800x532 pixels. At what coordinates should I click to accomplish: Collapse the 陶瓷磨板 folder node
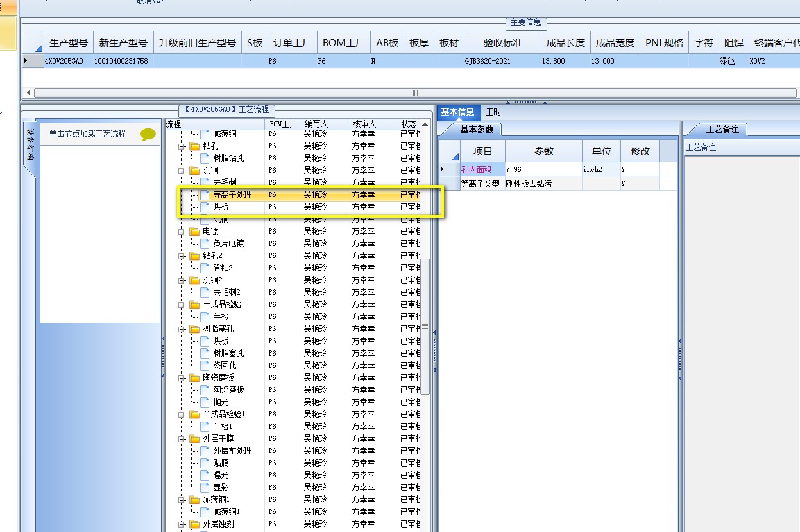point(182,378)
